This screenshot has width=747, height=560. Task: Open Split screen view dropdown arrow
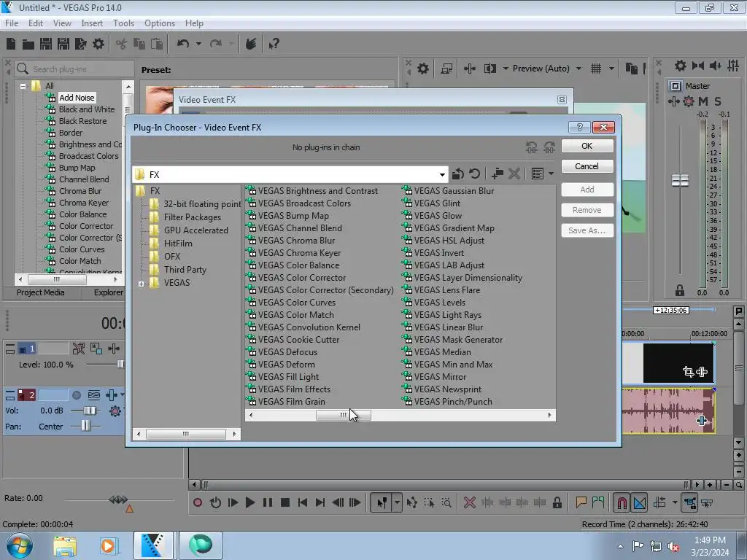(x=506, y=69)
